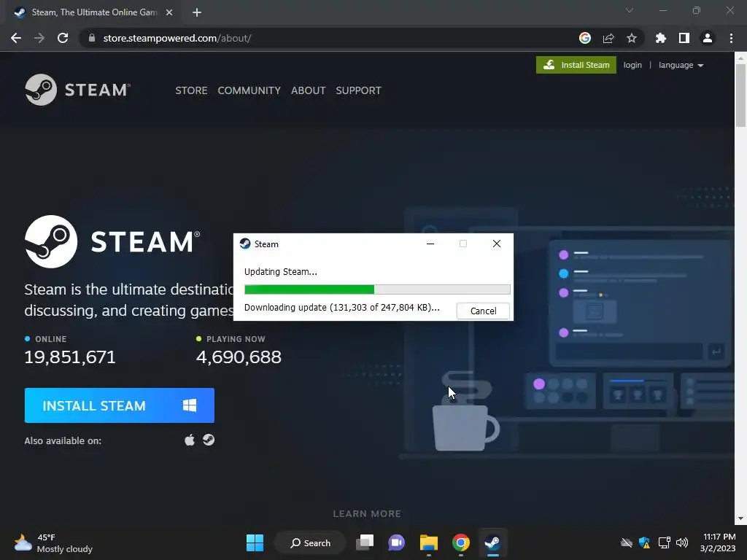Click the page vertical scrollbar thumb

[740, 96]
